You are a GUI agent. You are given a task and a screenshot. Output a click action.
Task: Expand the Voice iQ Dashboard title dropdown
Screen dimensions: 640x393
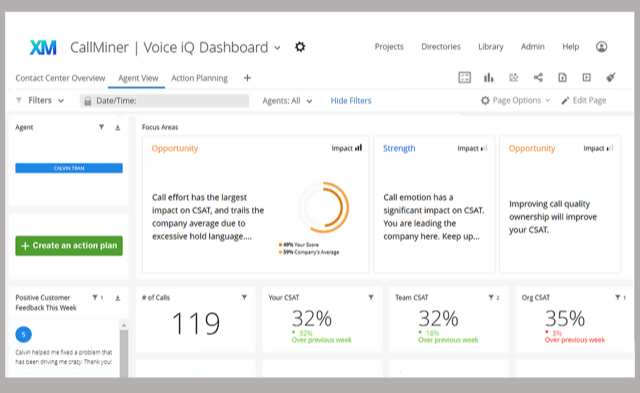[x=278, y=48]
